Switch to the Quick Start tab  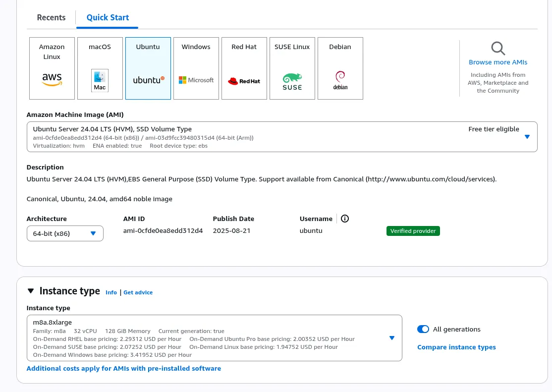(108, 17)
